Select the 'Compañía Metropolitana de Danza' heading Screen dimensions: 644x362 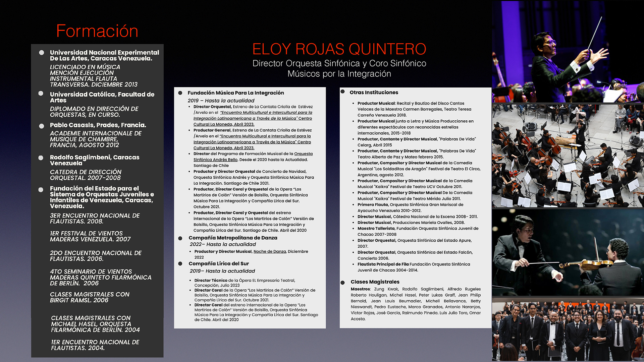233,238
